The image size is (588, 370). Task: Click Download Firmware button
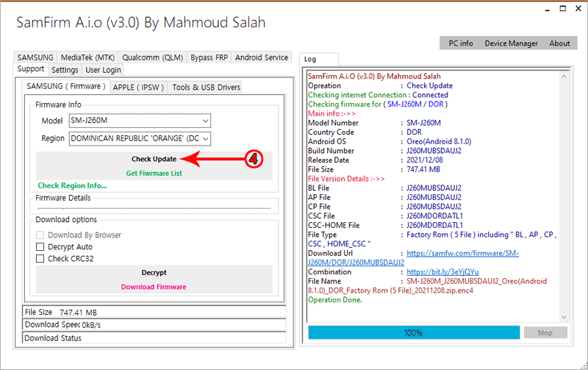coord(154,287)
